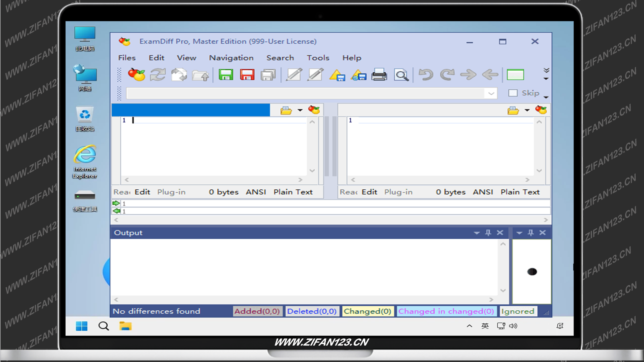
Task: Click the right-pointing arrow toolbar icon
Action: (468, 75)
